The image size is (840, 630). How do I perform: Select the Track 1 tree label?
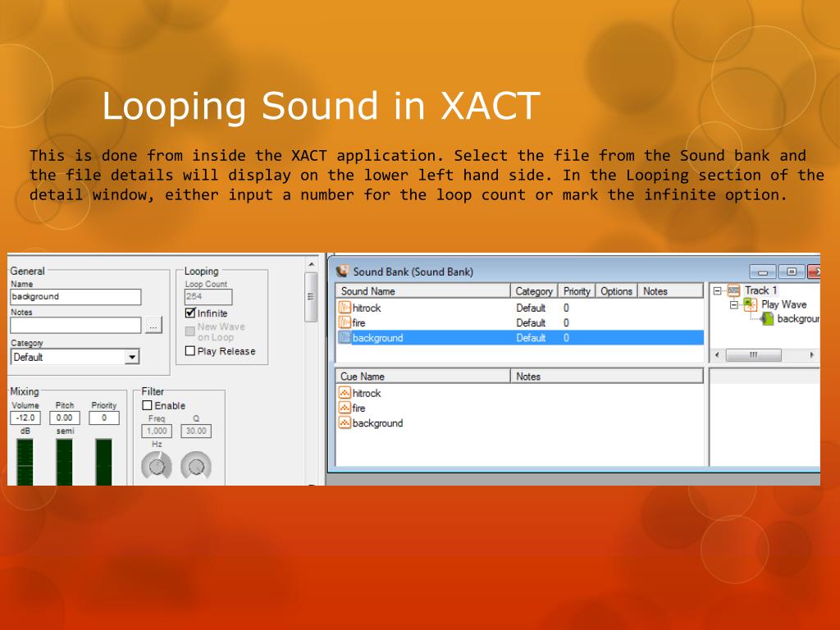760,290
